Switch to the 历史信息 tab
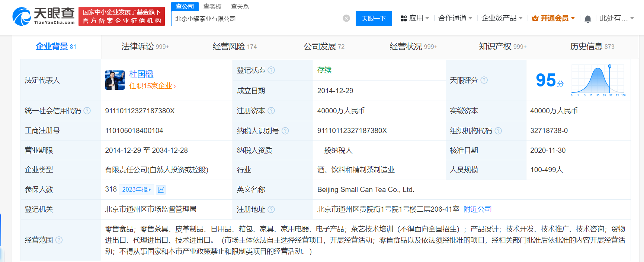This screenshot has height=262, width=644. [592, 47]
